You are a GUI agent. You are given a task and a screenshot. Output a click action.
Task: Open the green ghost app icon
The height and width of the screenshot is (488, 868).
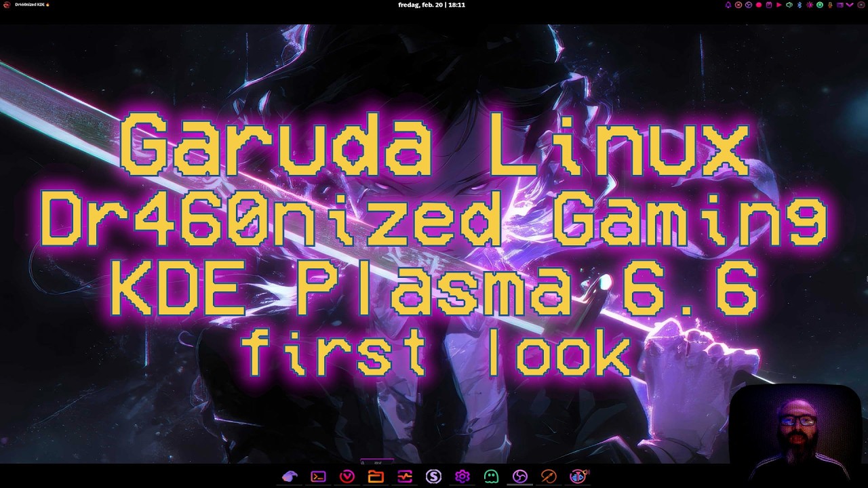491,476
